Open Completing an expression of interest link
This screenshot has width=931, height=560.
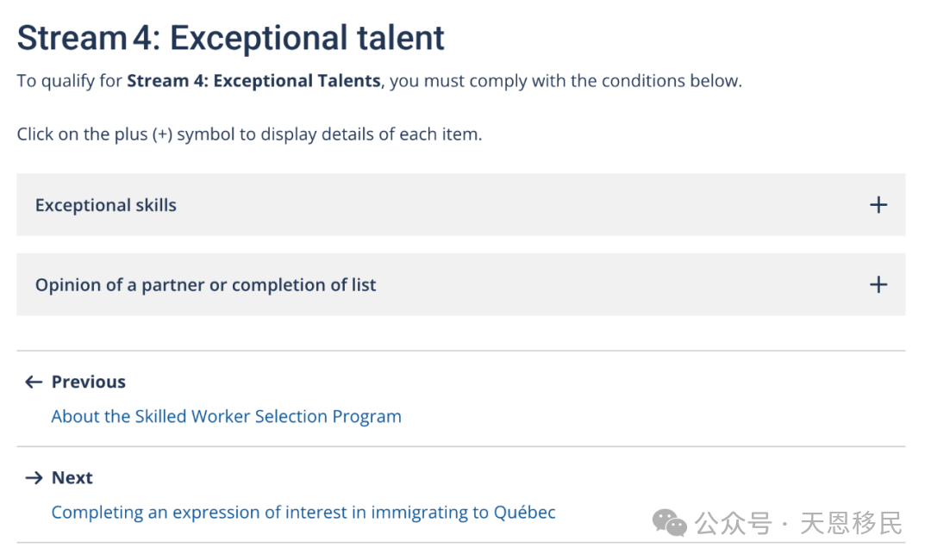tap(303, 513)
